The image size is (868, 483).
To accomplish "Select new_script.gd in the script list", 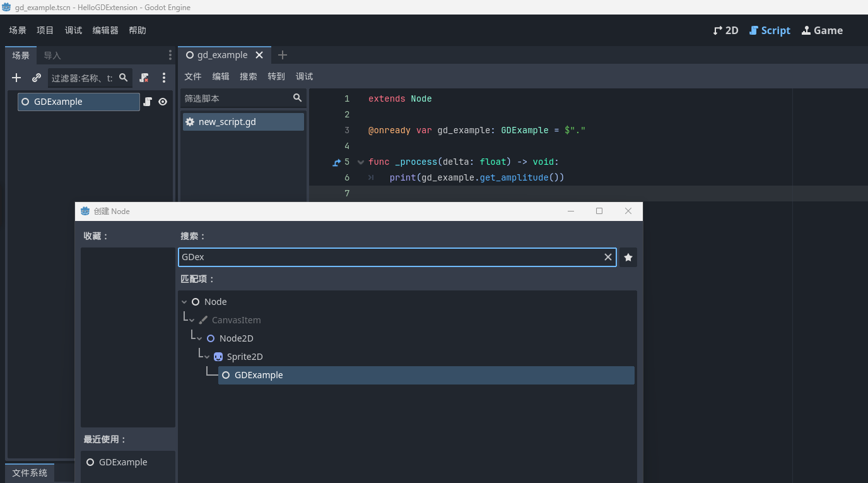I will (243, 122).
